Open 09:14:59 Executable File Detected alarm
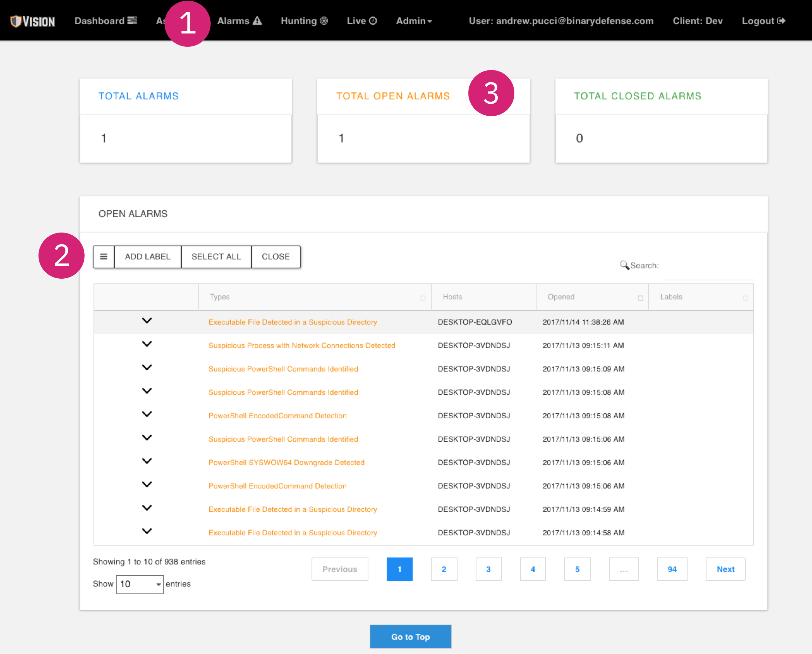The image size is (812, 654). pos(293,509)
